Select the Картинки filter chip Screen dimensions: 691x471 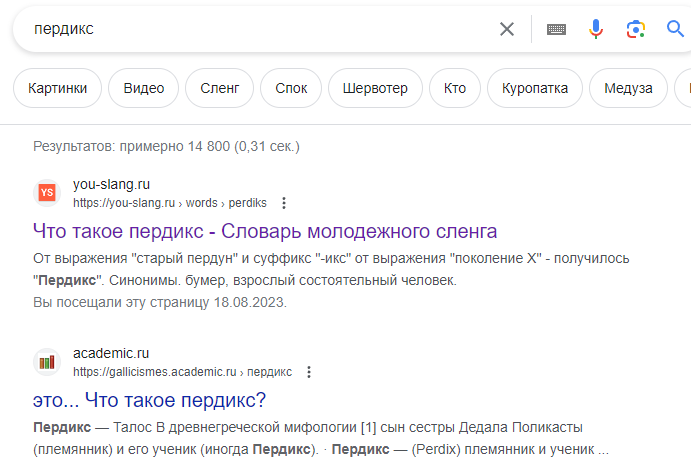pyautogui.click(x=57, y=88)
